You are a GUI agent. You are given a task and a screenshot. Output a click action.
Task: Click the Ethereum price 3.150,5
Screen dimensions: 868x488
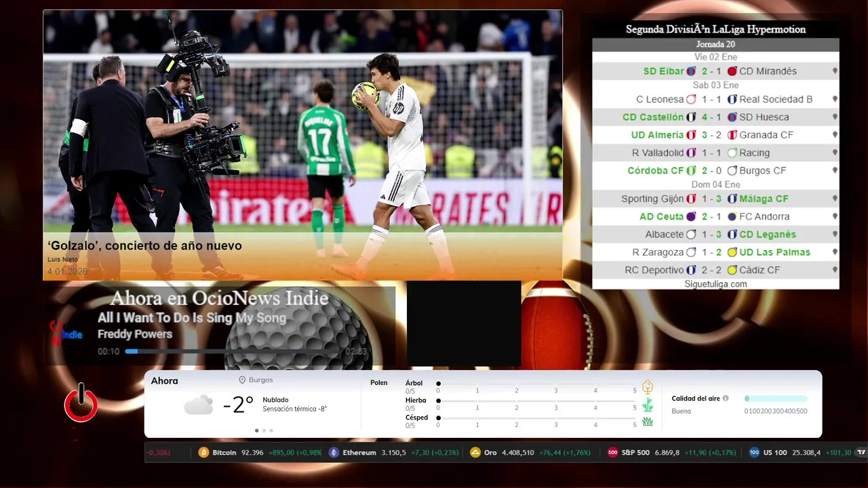[x=394, y=453]
